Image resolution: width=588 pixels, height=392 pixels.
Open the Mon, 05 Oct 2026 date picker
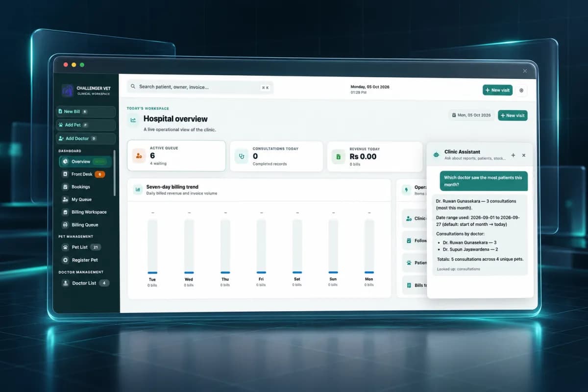[471, 115]
